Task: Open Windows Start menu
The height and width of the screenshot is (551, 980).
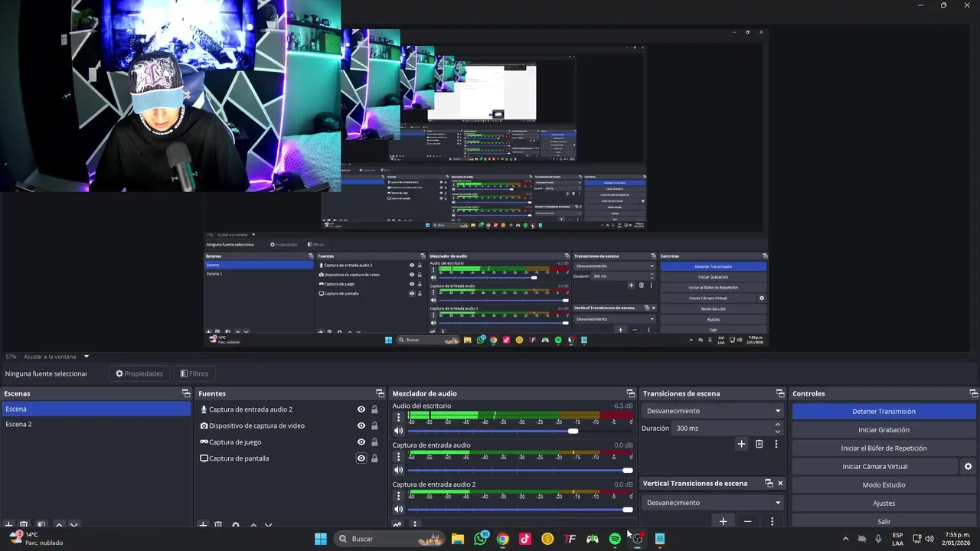Action: [321, 539]
